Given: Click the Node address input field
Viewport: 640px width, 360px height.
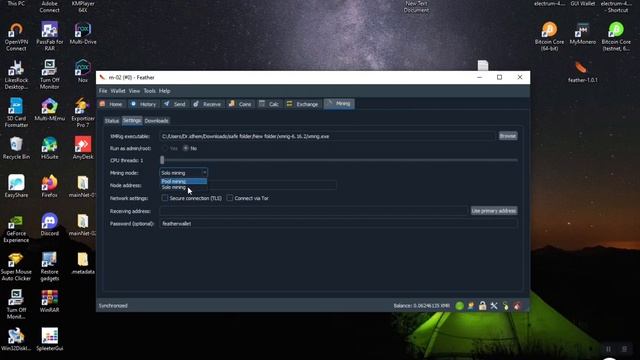Looking at the screenshot, I should 248,185.
